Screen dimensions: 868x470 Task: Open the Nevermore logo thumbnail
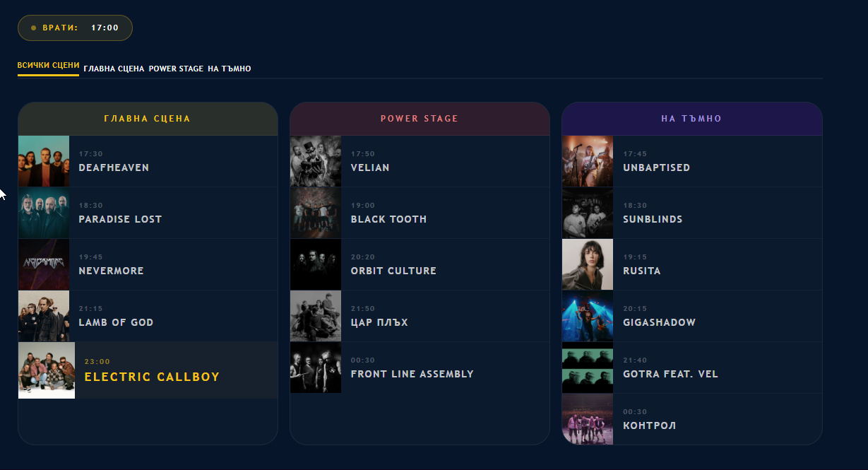pyautogui.click(x=44, y=264)
